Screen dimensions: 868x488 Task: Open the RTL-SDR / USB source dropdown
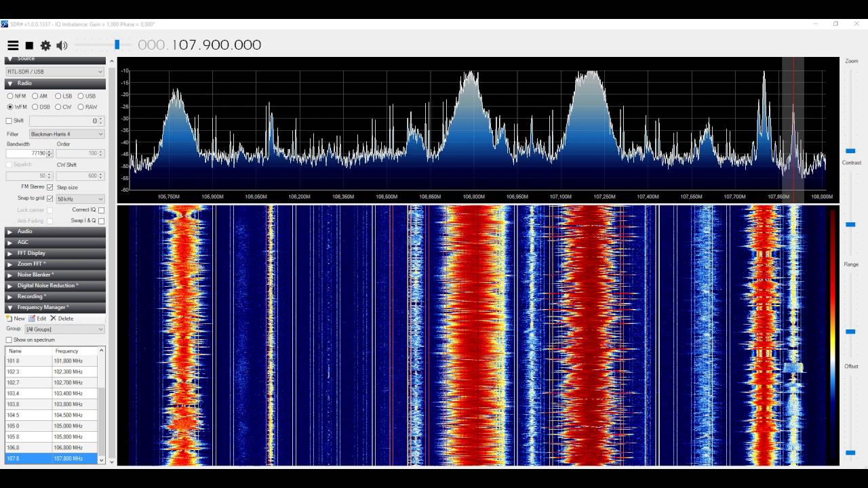55,72
